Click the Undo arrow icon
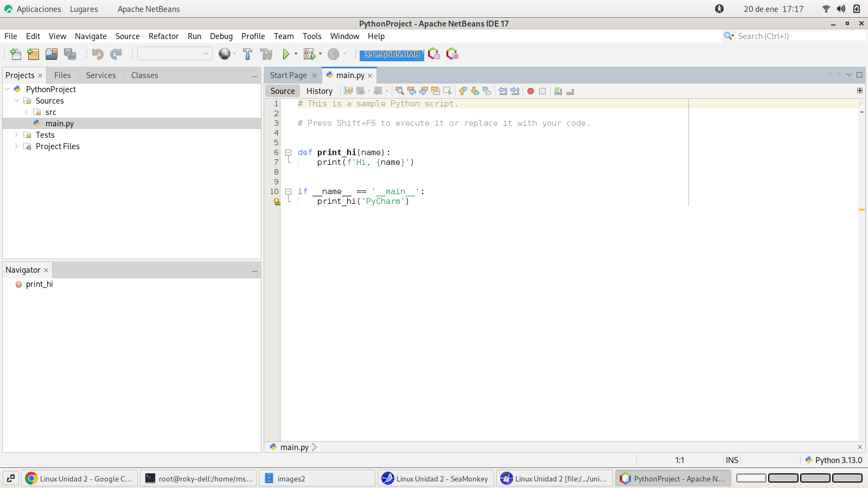Viewport: 868px width, 488px height. click(98, 54)
